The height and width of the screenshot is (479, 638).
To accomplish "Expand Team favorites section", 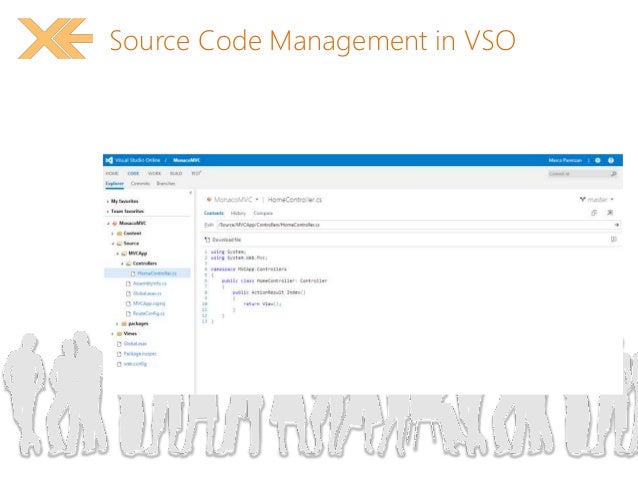I will click(x=108, y=212).
